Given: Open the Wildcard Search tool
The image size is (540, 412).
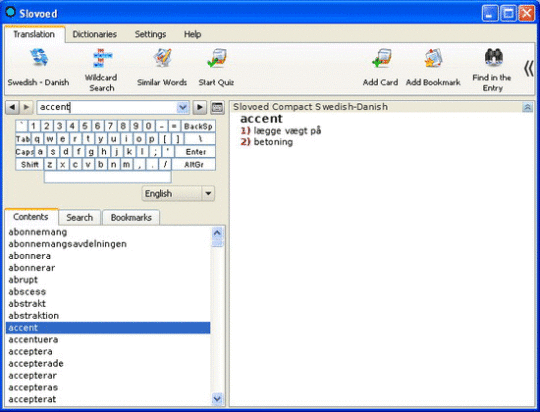Looking at the screenshot, I should tap(101, 70).
